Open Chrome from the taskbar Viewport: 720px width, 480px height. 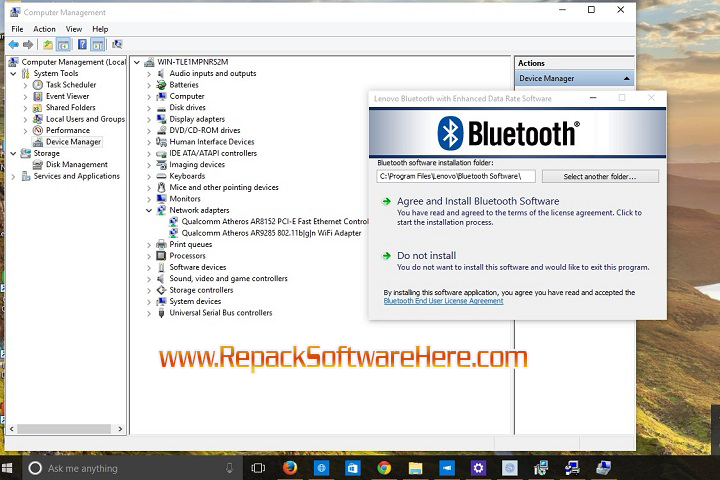pyautogui.click(x=384, y=468)
